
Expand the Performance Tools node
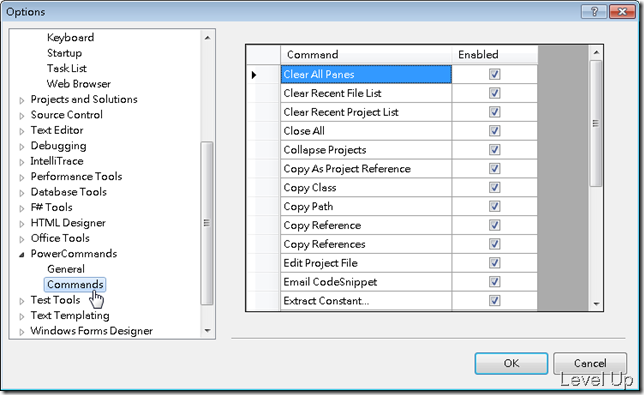(x=22, y=177)
